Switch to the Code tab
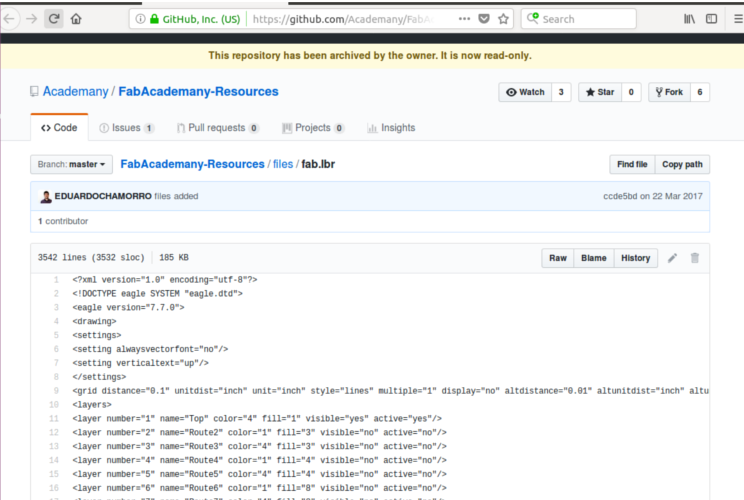 [x=59, y=128]
